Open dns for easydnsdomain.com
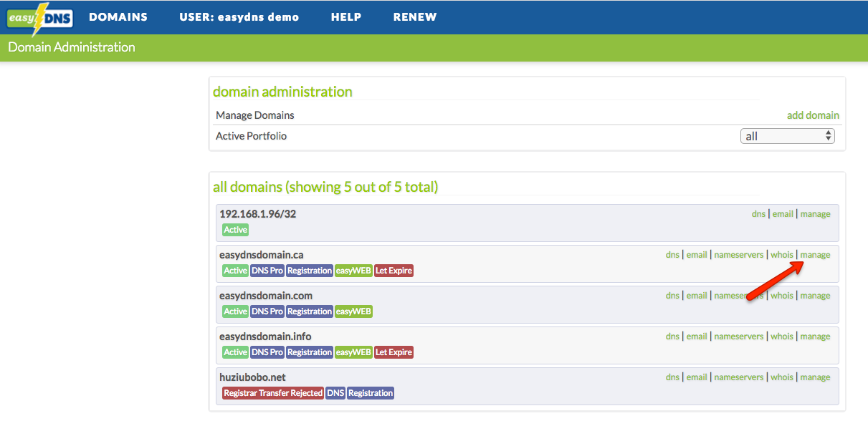The height and width of the screenshot is (426, 868). coord(672,296)
